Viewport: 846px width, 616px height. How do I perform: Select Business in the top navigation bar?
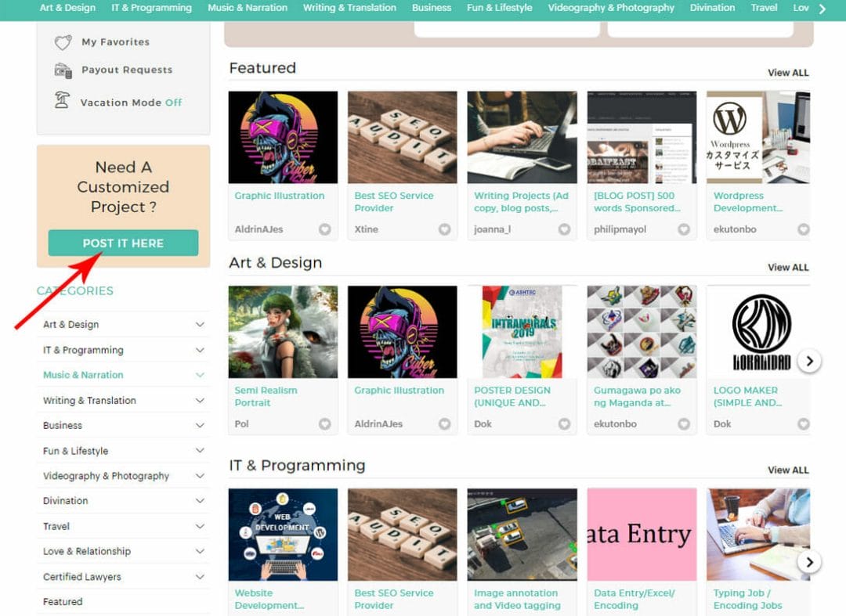(x=432, y=8)
